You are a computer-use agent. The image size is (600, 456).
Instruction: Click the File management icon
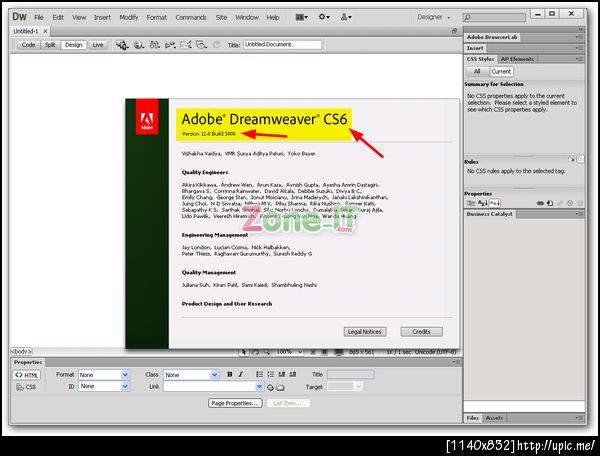155,45
